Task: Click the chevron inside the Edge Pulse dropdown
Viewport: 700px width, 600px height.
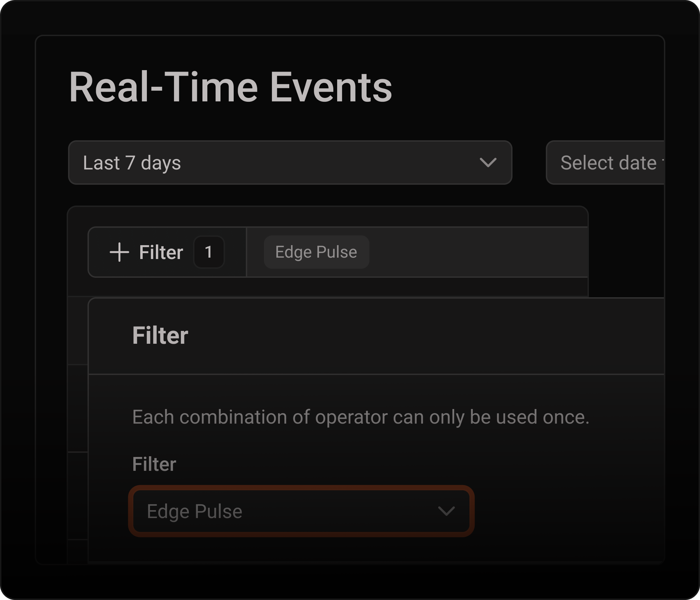Action: click(445, 510)
